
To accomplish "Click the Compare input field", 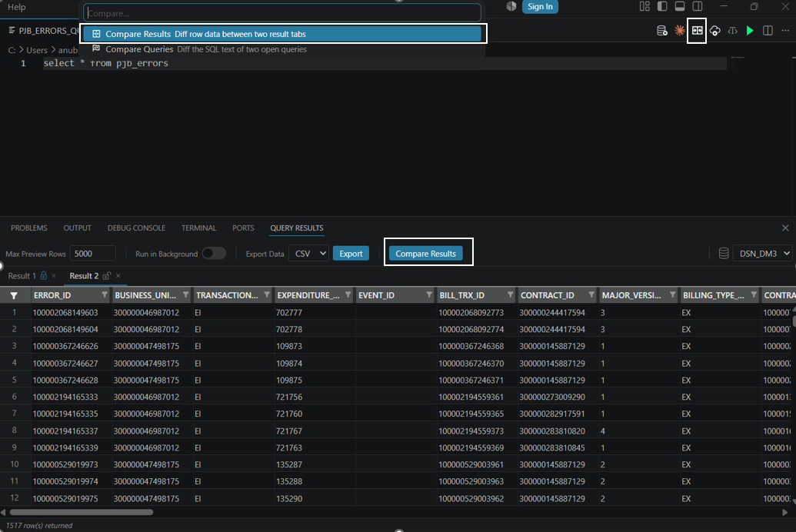I will 282,13.
